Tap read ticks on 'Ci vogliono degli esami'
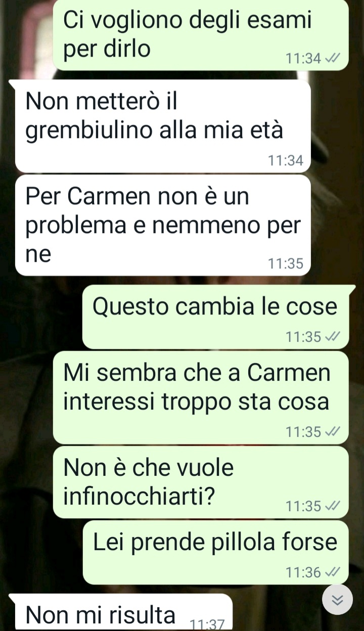364x631 pixels. tap(333, 59)
